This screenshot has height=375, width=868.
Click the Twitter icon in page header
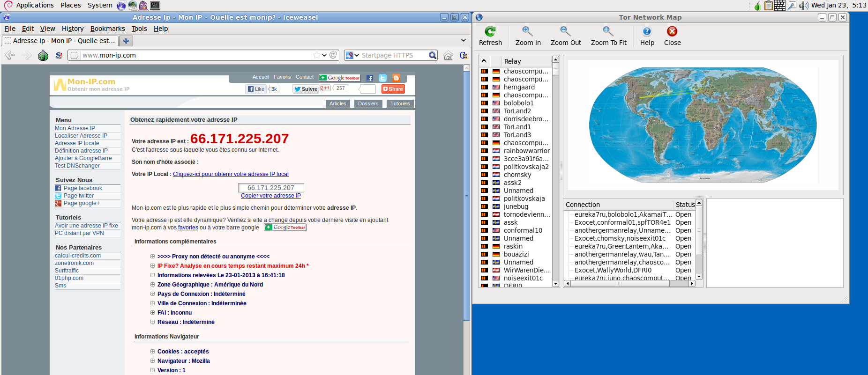[x=383, y=78]
